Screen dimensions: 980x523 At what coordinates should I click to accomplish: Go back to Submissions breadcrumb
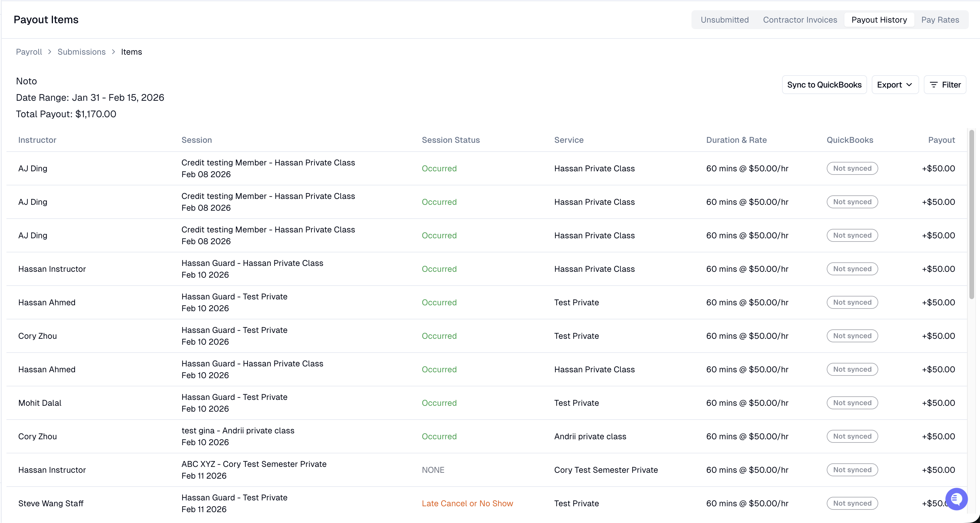pyautogui.click(x=81, y=52)
